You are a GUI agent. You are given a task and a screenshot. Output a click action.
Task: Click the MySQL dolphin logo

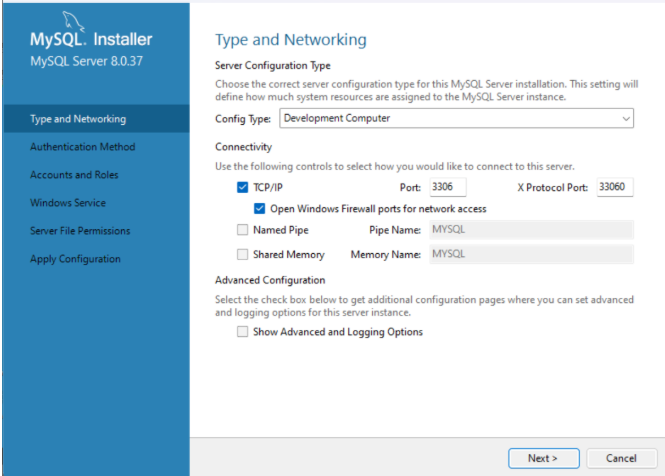73,21
